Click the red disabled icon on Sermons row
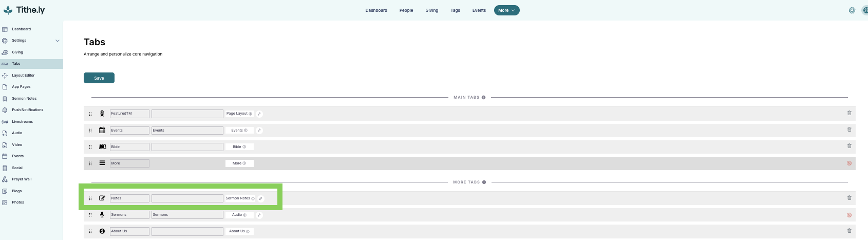The image size is (868, 240). pos(849,215)
